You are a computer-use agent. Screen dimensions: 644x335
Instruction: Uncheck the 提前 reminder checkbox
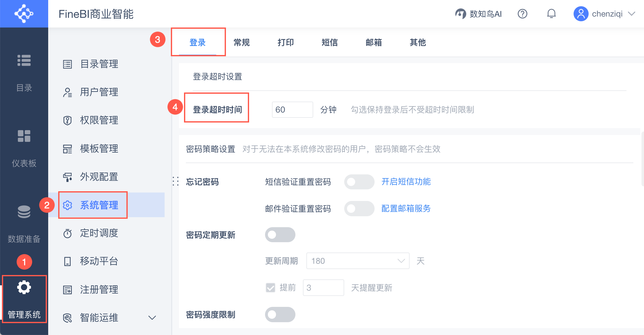pyautogui.click(x=270, y=287)
